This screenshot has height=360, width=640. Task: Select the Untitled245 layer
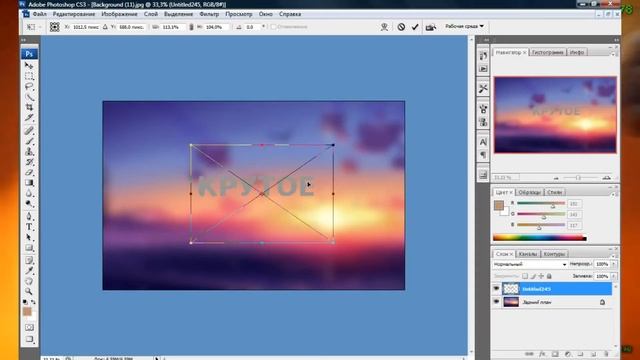pyautogui.click(x=558, y=289)
